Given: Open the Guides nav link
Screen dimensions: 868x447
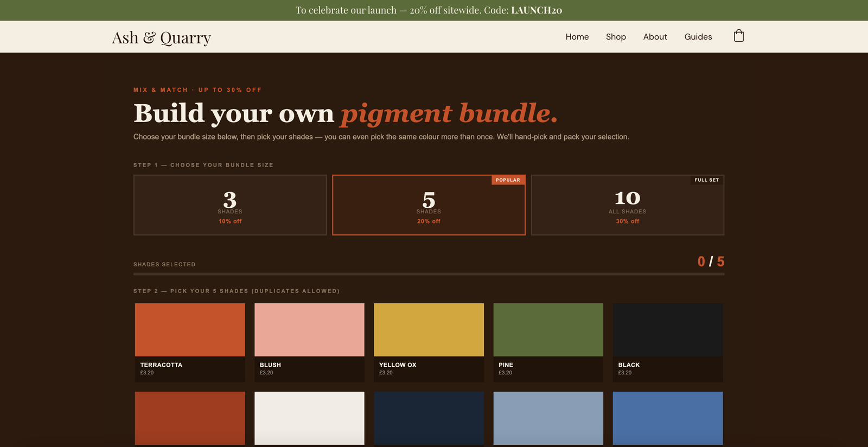Looking at the screenshot, I should (x=698, y=37).
